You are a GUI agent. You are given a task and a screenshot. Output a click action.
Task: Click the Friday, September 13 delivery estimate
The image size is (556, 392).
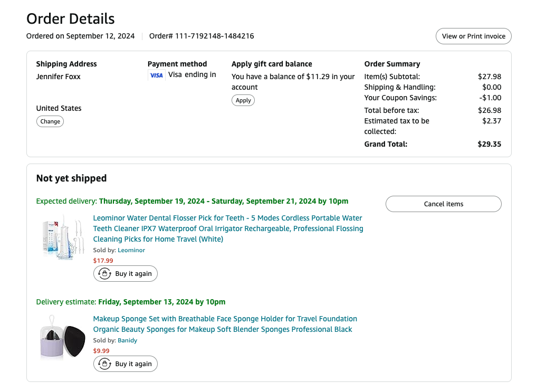pyautogui.click(x=162, y=302)
